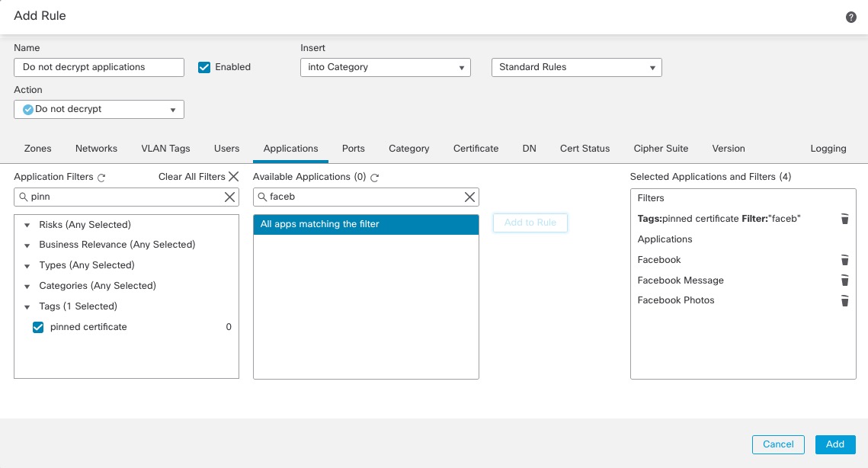
Task: Click the rule Name input field
Action: pyautogui.click(x=99, y=68)
